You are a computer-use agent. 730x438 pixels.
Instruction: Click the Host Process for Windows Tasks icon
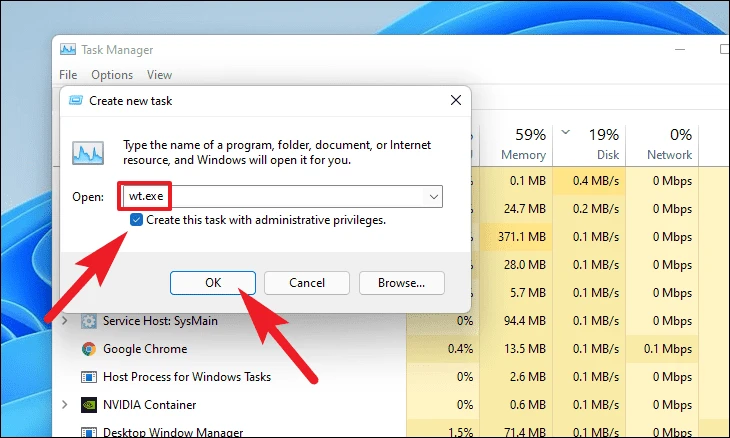pos(89,377)
